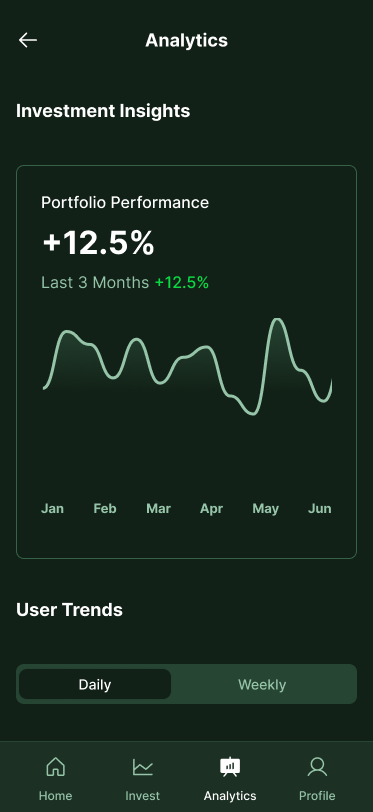This screenshot has width=373, height=812.
Task: Select the Invest chart icon
Action: pyautogui.click(x=142, y=766)
